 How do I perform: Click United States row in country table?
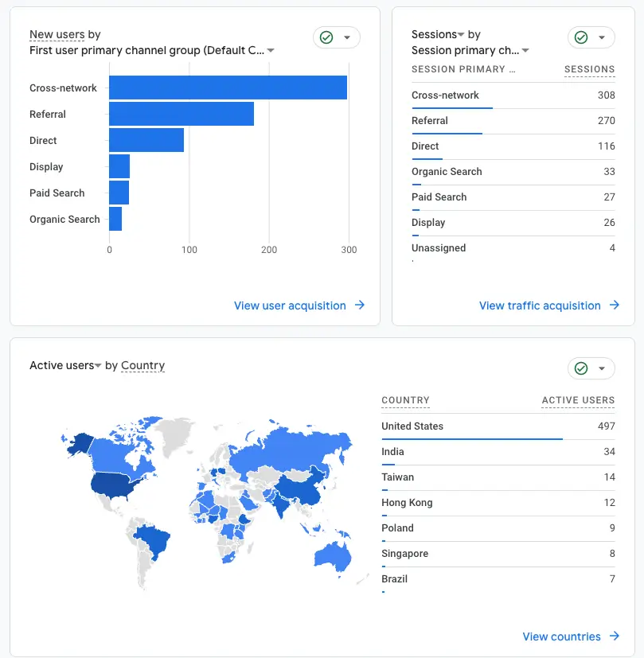pos(498,426)
